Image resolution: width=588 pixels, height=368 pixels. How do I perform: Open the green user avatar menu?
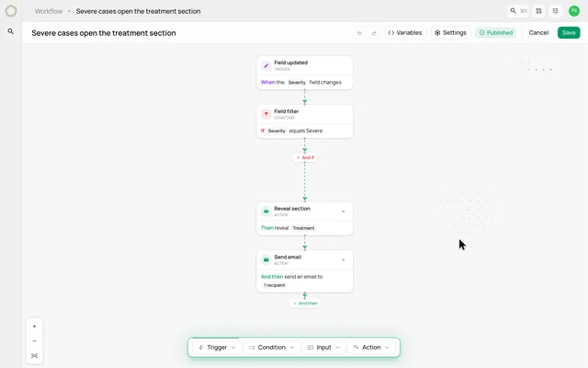coord(573,11)
